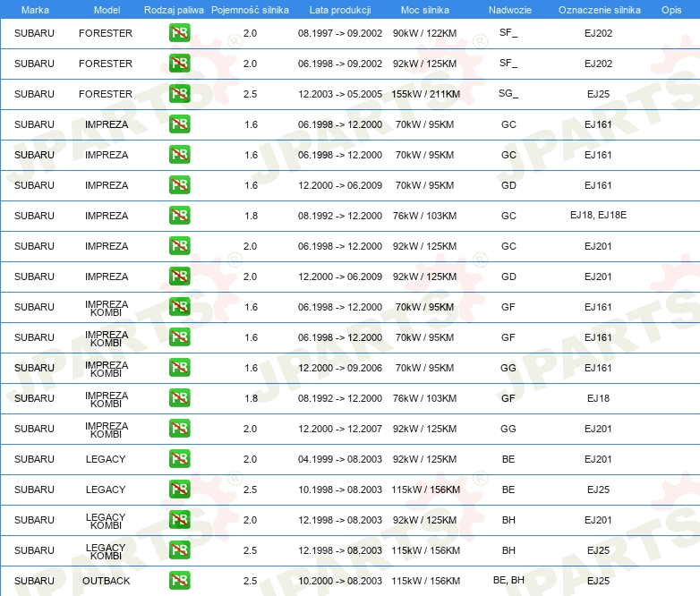The height and width of the screenshot is (596, 700).
Task: Select the '90kW / 122KM' power cell
Action: pos(424,33)
